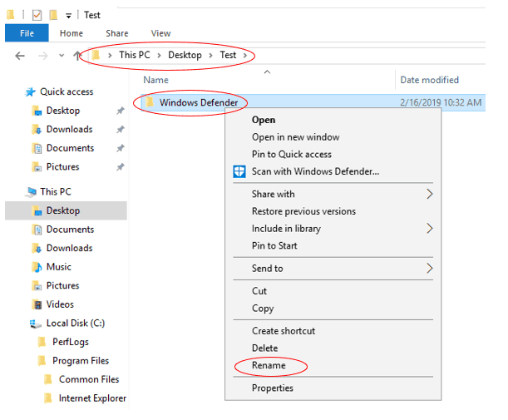Screen dimensions: 508x420
Task: Click the Music folder icon in sidebar
Action: tap(37, 267)
